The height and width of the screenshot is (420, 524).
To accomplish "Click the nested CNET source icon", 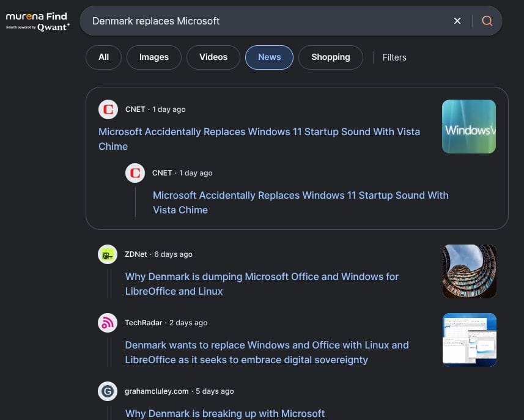I will click(x=135, y=173).
